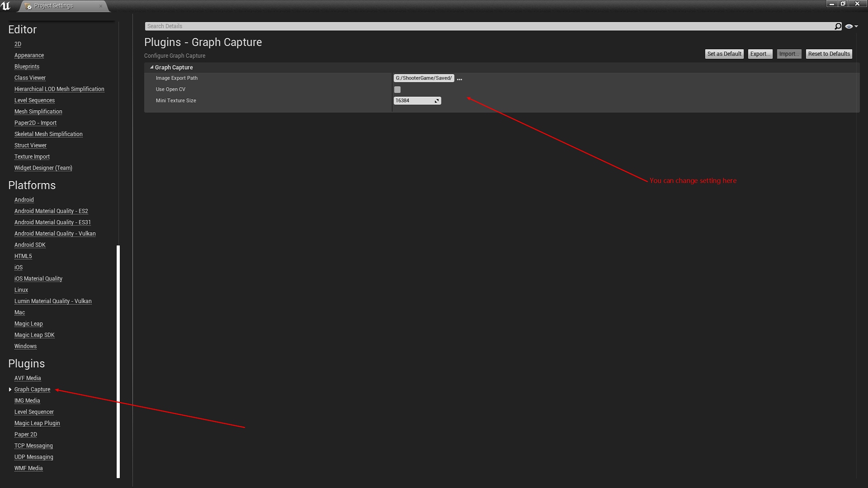Click the Reset to Defaults button

click(x=829, y=54)
